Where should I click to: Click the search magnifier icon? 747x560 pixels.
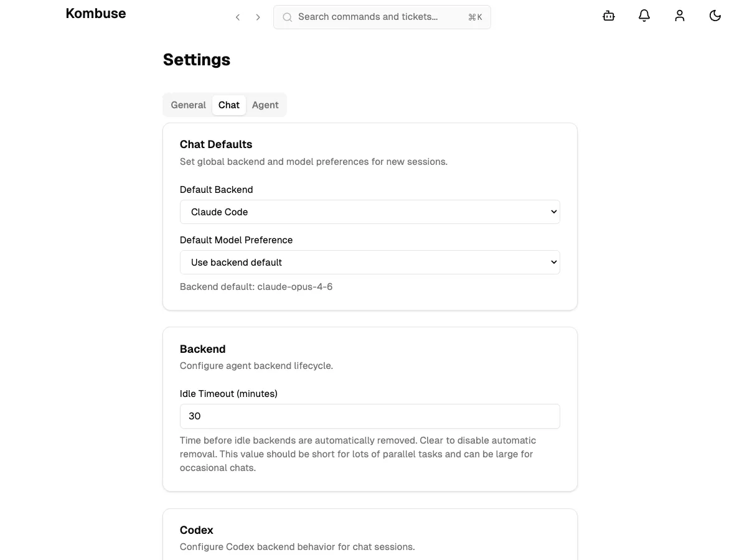pyautogui.click(x=287, y=17)
